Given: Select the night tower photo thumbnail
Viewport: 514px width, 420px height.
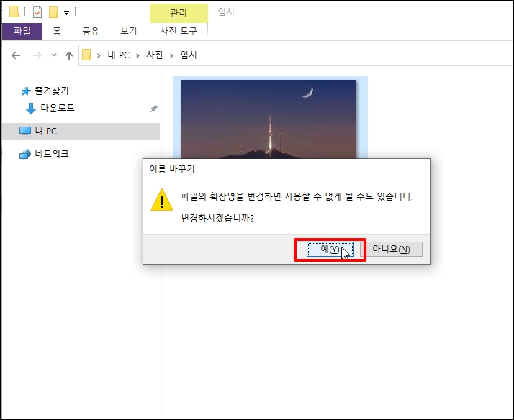Looking at the screenshot, I should click(x=269, y=119).
